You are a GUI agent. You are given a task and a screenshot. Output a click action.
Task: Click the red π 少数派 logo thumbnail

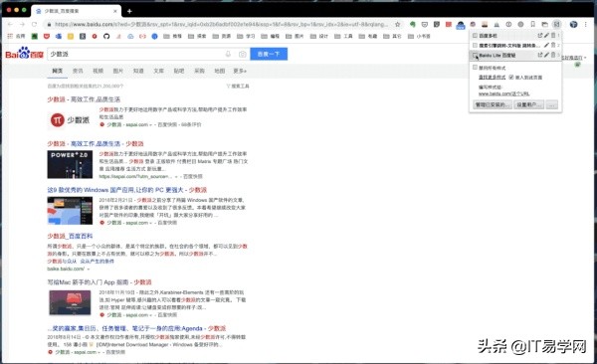[x=70, y=120]
